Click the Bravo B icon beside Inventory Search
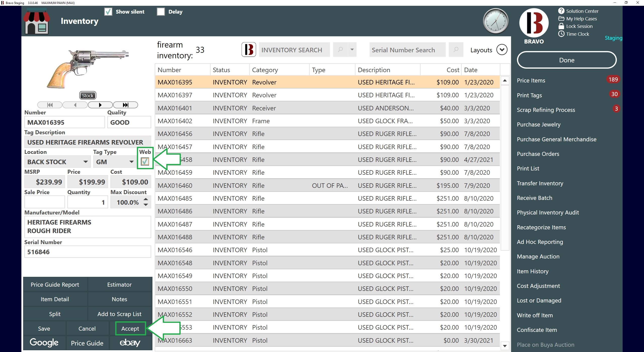 pos(249,50)
